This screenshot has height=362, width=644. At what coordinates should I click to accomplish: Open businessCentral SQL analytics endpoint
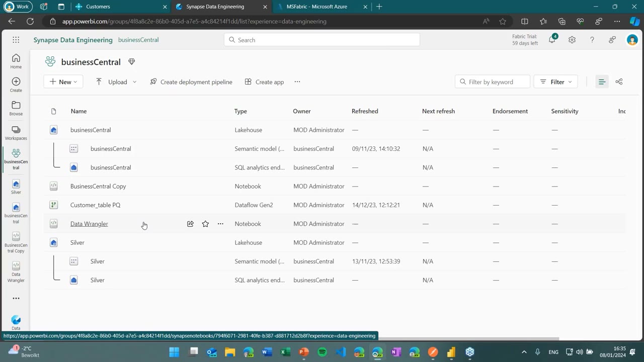click(x=111, y=167)
